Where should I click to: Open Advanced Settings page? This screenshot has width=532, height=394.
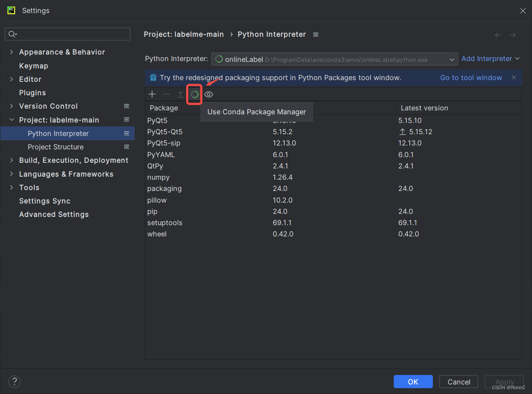coord(54,214)
